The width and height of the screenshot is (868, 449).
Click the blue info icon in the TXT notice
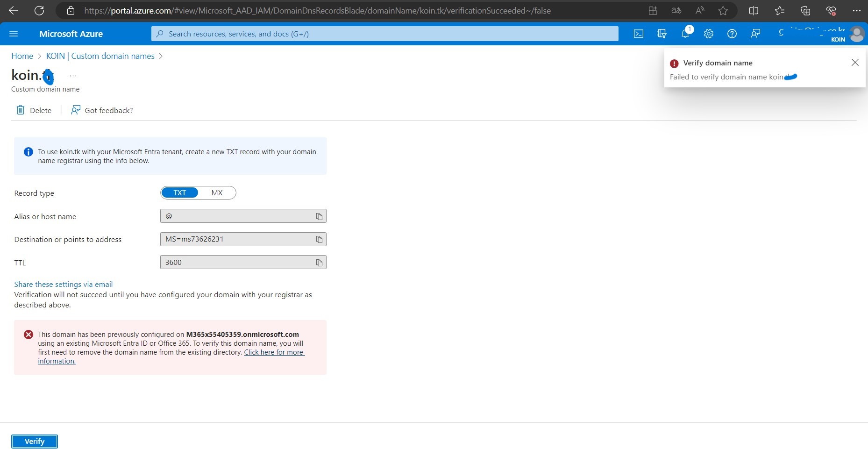(x=28, y=152)
